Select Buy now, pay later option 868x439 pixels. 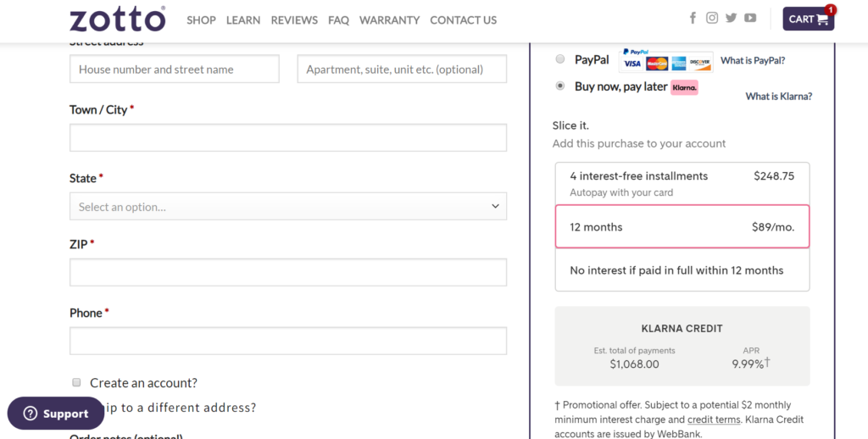pyautogui.click(x=560, y=86)
